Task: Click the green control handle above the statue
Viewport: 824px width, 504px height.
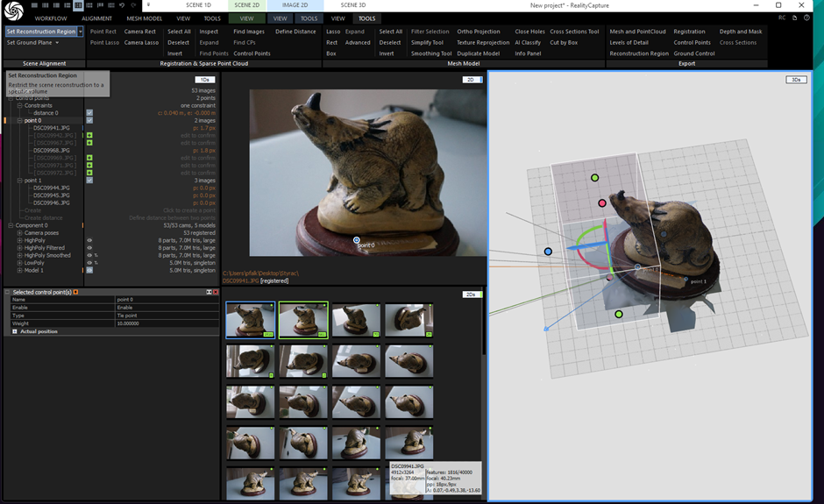Action: pos(594,178)
